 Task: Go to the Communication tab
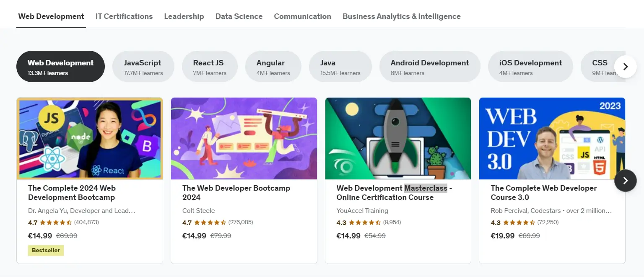[302, 16]
